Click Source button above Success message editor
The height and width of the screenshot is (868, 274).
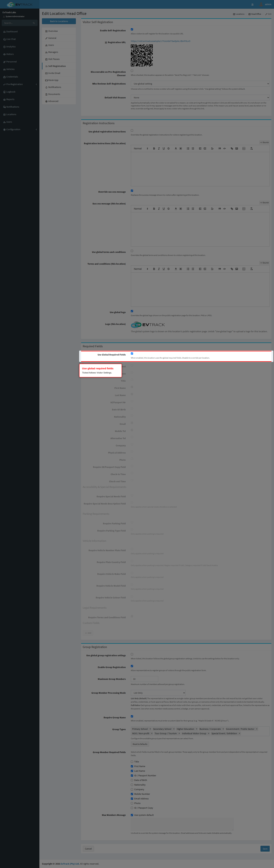click(x=265, y=203)
